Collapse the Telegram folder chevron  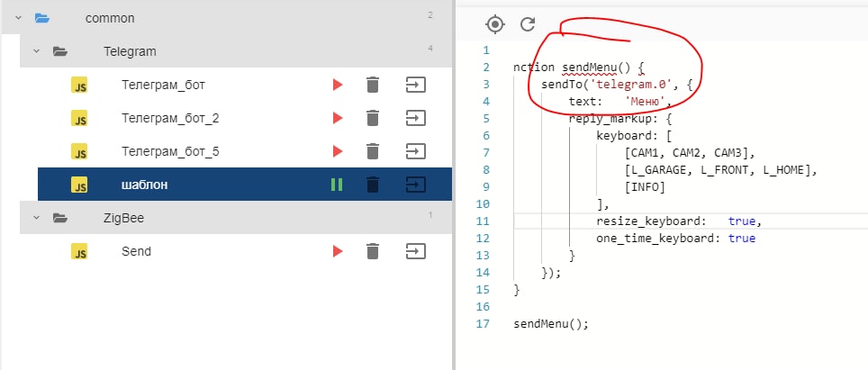37,51
